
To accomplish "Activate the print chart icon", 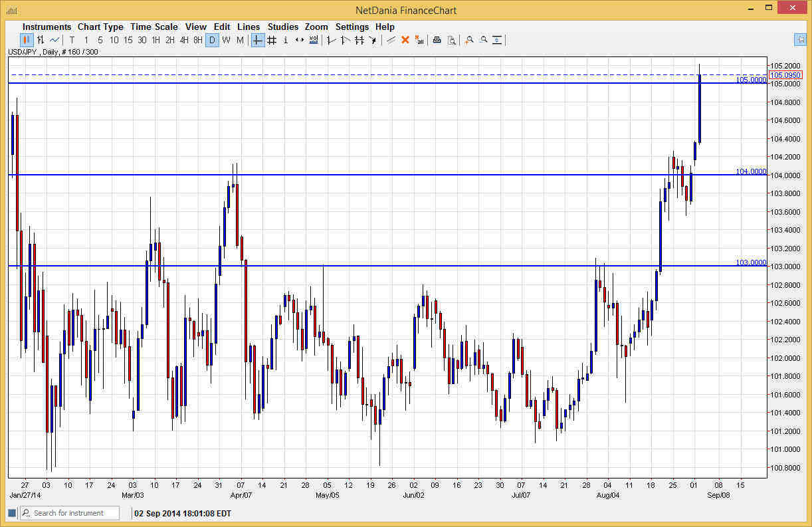I will 437,40.
